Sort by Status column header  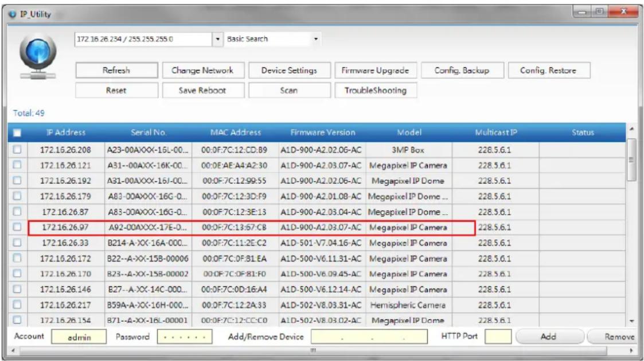583,133
